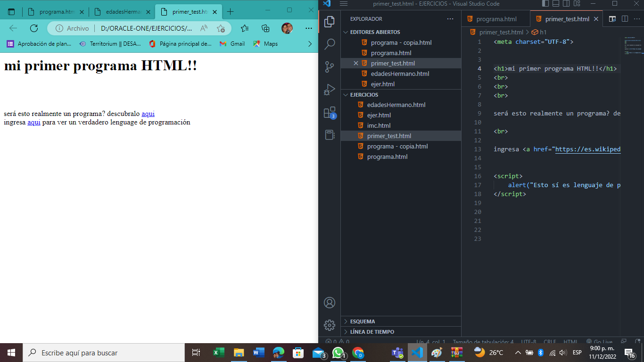Open edadesHermano.html in EJERCICIOS folder
Image resolution: width=644 pixels, height=362 pixels.
click(x=401, y=105)
